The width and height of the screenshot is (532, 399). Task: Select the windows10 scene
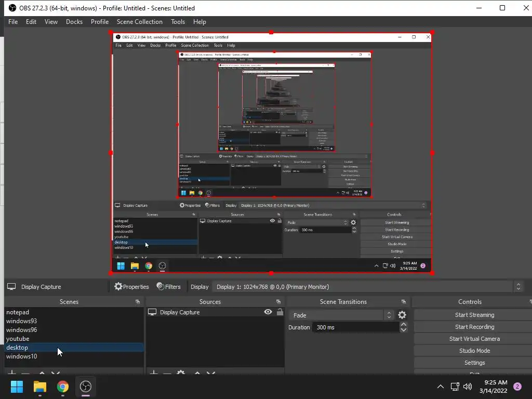74,356
